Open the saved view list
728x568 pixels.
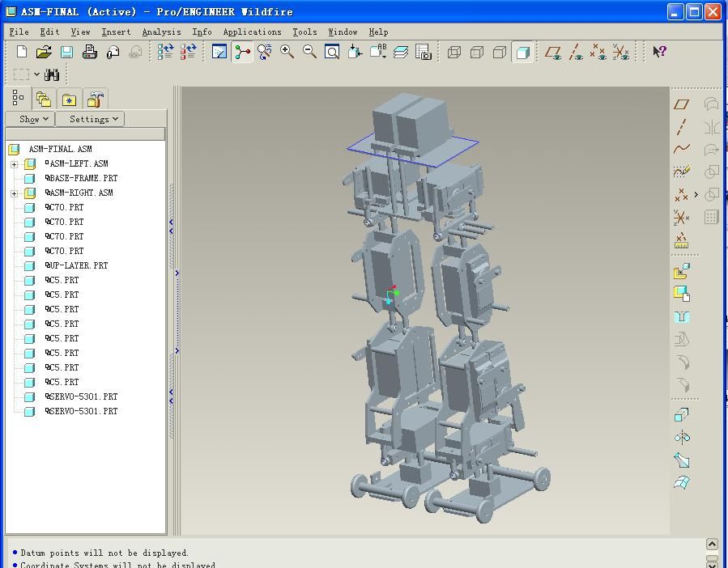377,52
